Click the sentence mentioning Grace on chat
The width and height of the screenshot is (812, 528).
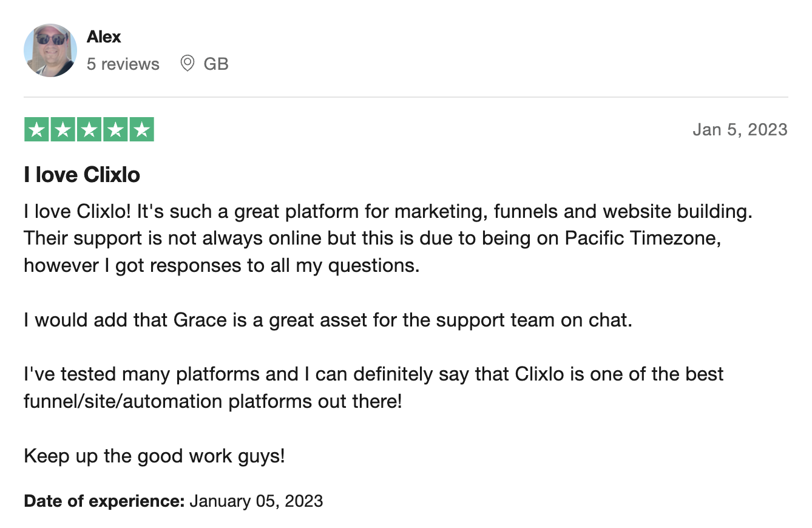[328, 320]
